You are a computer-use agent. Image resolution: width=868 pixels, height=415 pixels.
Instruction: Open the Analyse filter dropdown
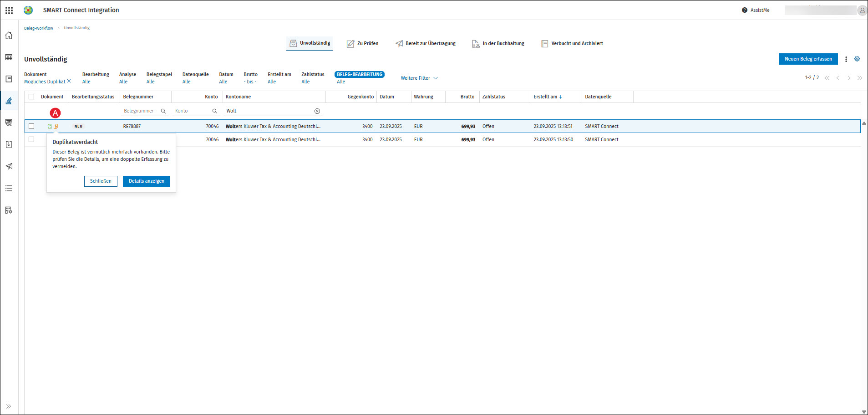click(x=127, y=78)
